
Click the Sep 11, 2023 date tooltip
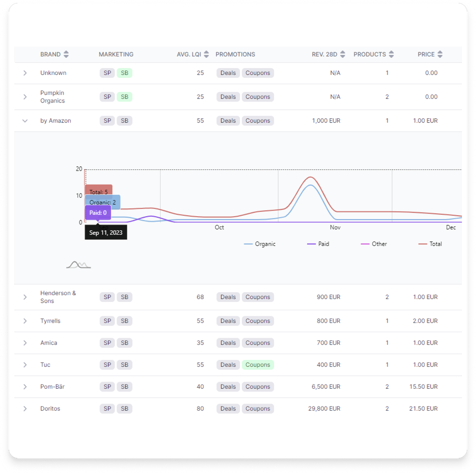106,233
